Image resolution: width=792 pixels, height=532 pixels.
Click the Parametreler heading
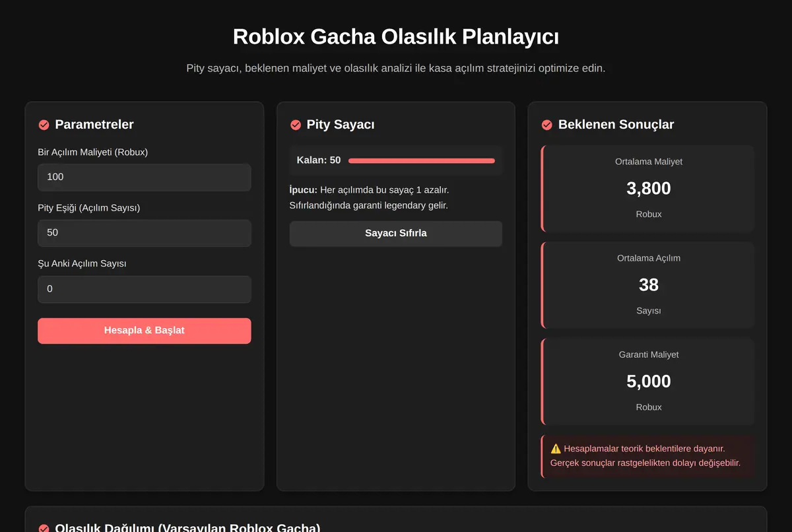click(94, 125)
